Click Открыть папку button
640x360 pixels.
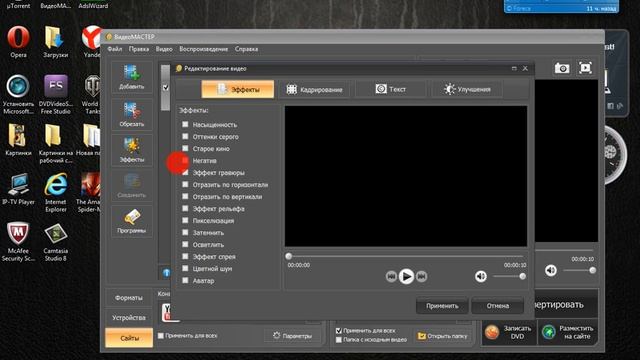pyautogui.click(x=443, y=336)
